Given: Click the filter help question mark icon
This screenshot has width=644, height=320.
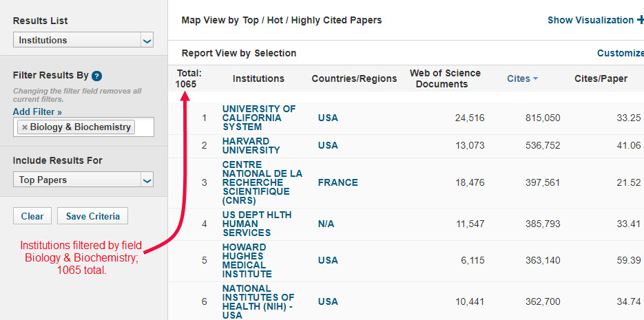Looking at the screenshot, I should coord(97,76).
